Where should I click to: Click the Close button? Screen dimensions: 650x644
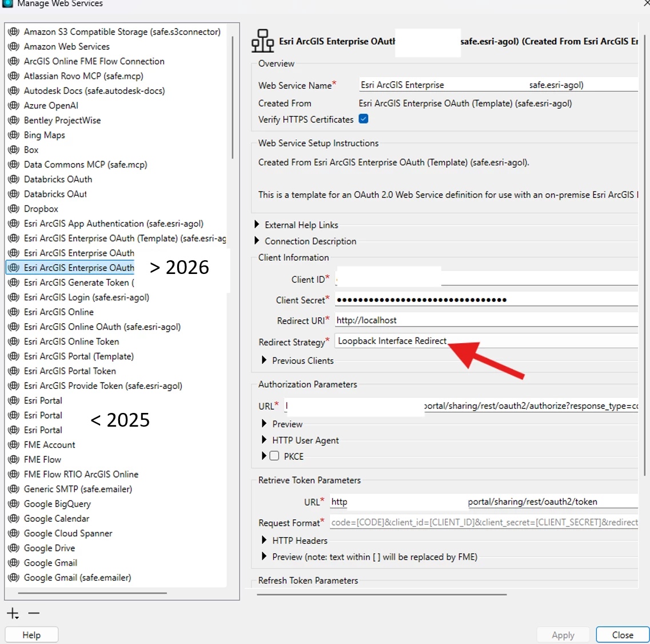[x=623, y=635]
